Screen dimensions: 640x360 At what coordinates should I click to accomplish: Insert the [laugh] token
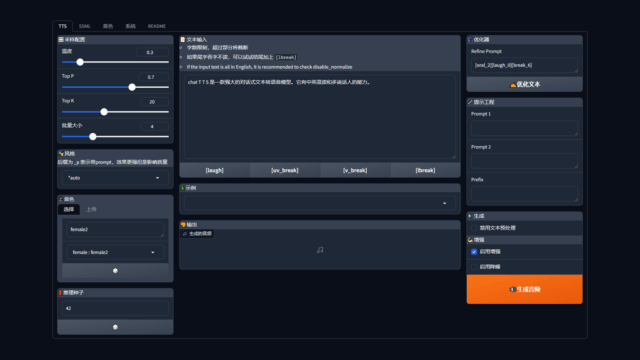tap(215, 170)
